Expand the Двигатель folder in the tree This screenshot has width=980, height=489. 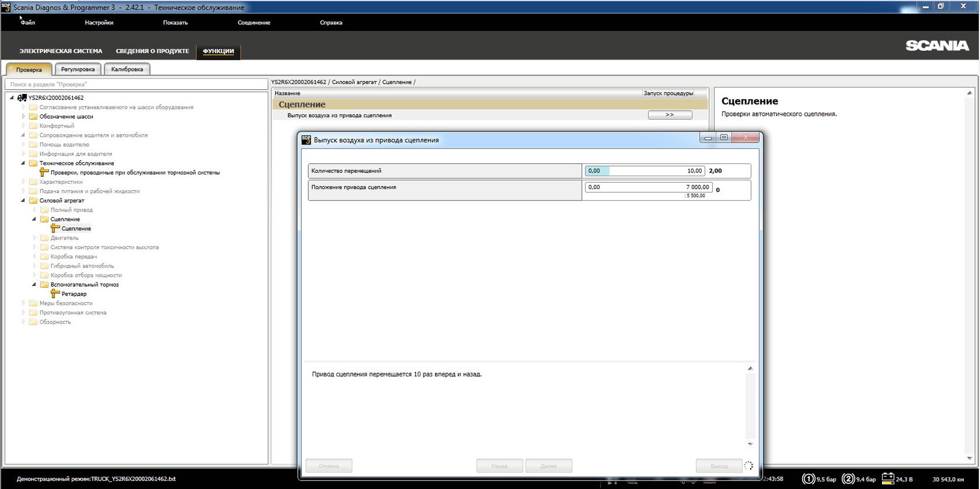coord(35,238)
